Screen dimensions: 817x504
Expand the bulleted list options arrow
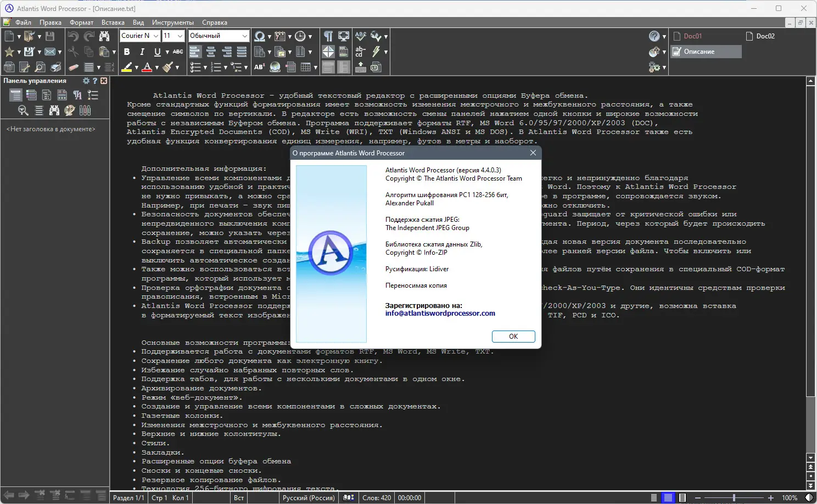(205, 68)
